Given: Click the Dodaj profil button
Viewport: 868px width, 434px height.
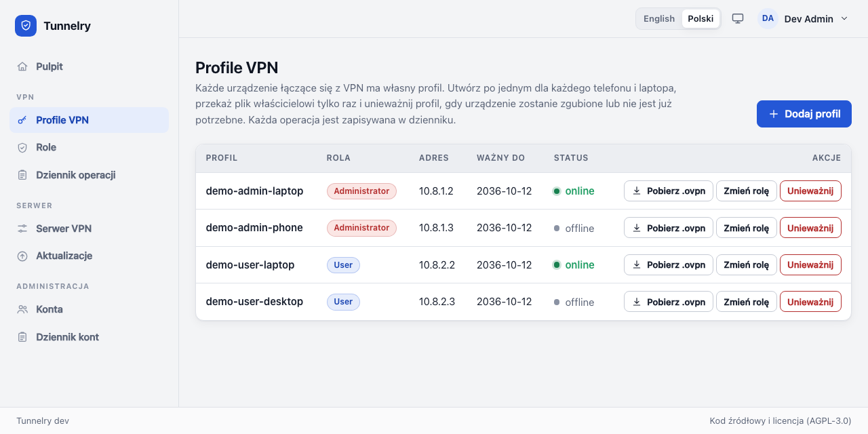Looking at the screenshot, I should (x=804, y=114).
